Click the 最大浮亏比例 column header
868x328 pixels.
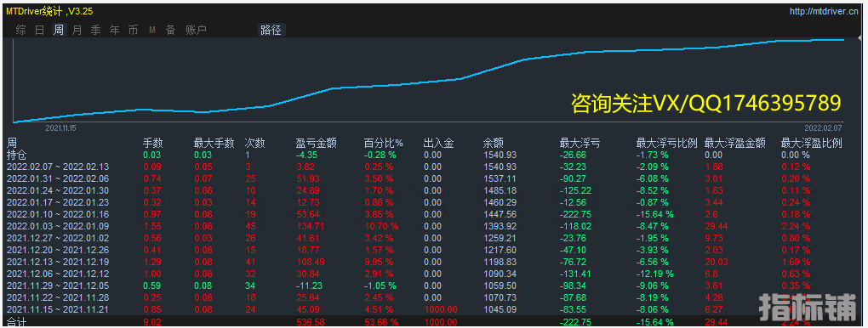pyautogui.click(x=666, y=144)
